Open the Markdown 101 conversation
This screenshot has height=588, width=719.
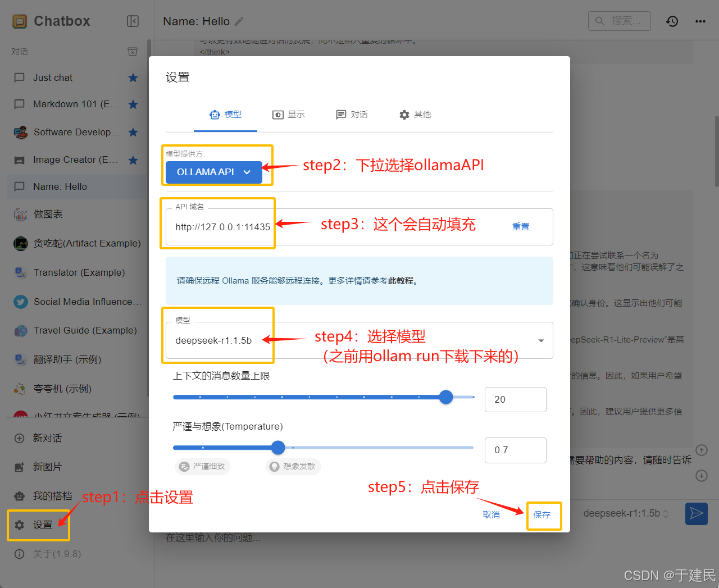[x=76, y=104]
